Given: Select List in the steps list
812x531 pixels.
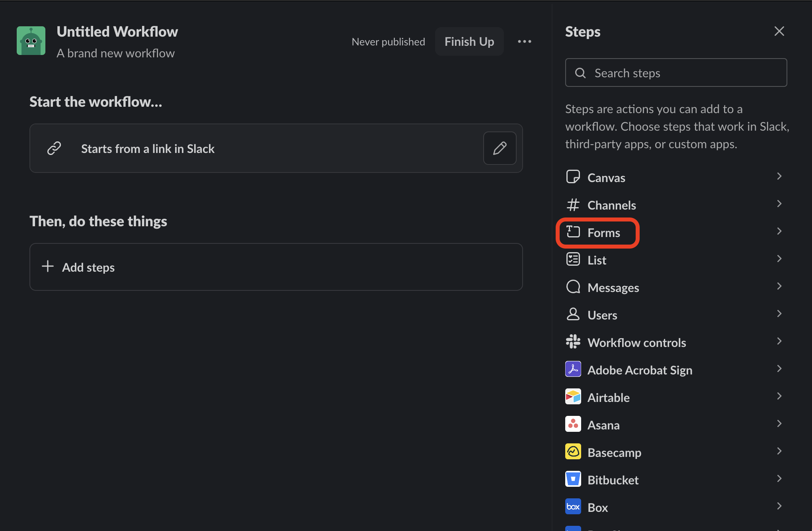Looking at the screenshot, I should coord(597,260).
